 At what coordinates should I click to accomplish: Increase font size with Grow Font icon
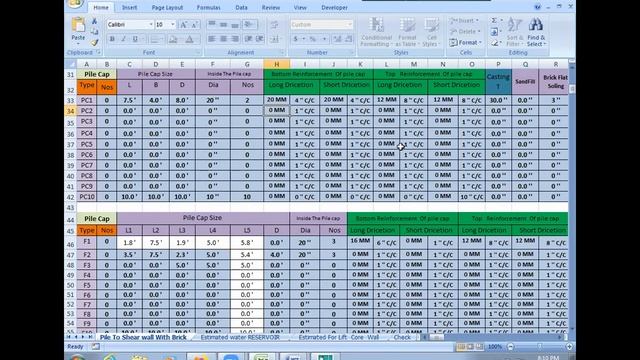pos(184,25)
